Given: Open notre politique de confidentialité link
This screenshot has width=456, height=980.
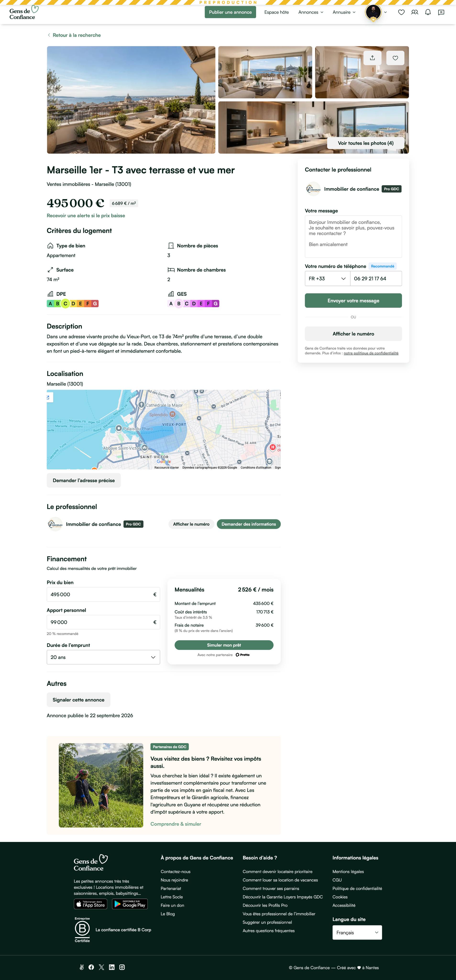Looking at the screenshot, I should [371, 353].
